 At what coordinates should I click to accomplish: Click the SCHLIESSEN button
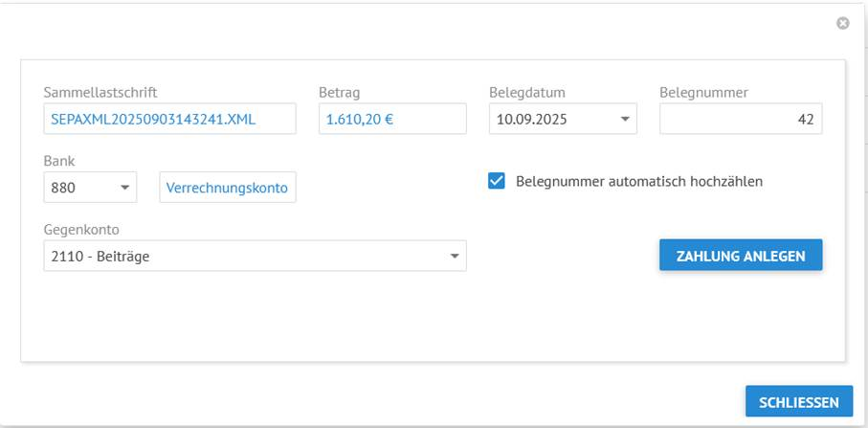click(x=798, y=402)
